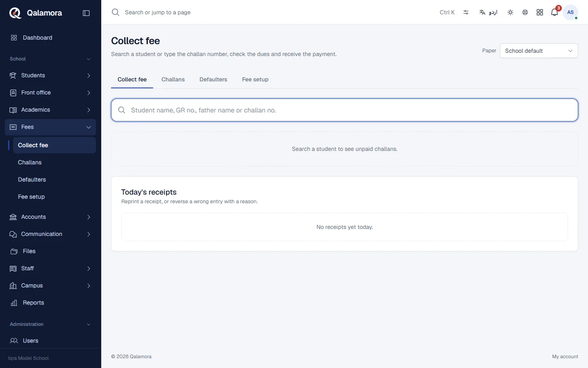The width and height of the screenshot is (588, 368).
Task: Open the My account link
Action: tap(565, 357)
